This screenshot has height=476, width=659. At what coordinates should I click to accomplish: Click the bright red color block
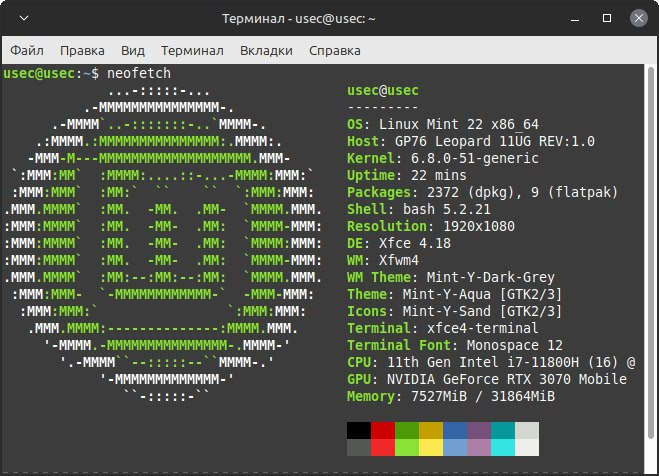pyautogui.click(x=383, y=447)
